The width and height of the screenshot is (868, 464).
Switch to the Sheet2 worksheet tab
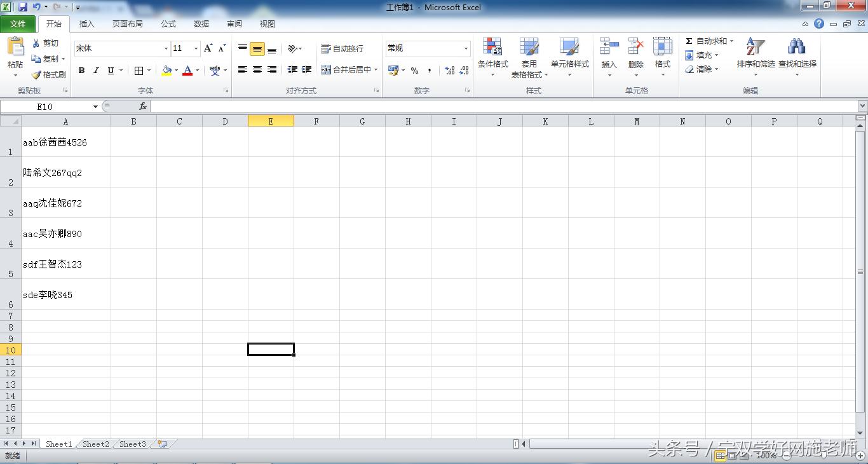click(96, 444)
